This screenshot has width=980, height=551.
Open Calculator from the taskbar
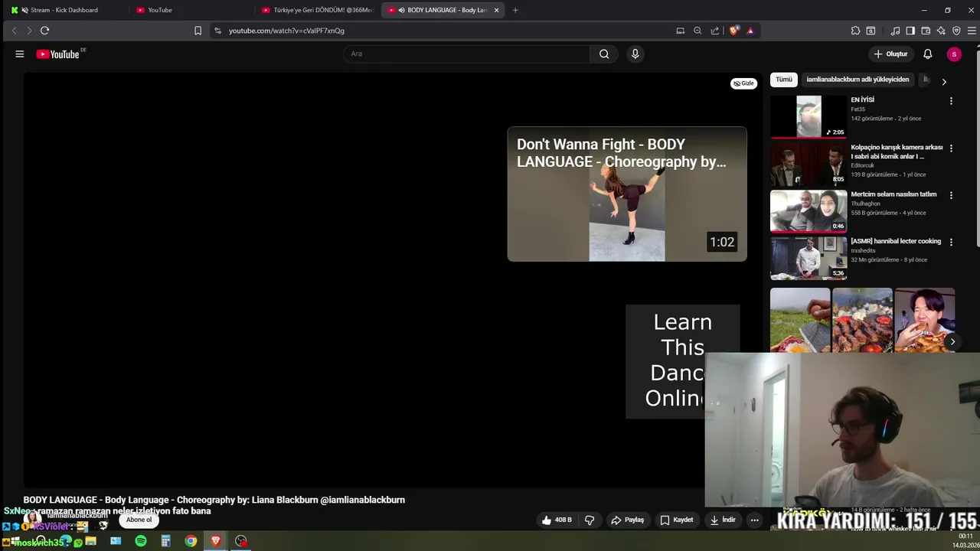tap(165, 541)
